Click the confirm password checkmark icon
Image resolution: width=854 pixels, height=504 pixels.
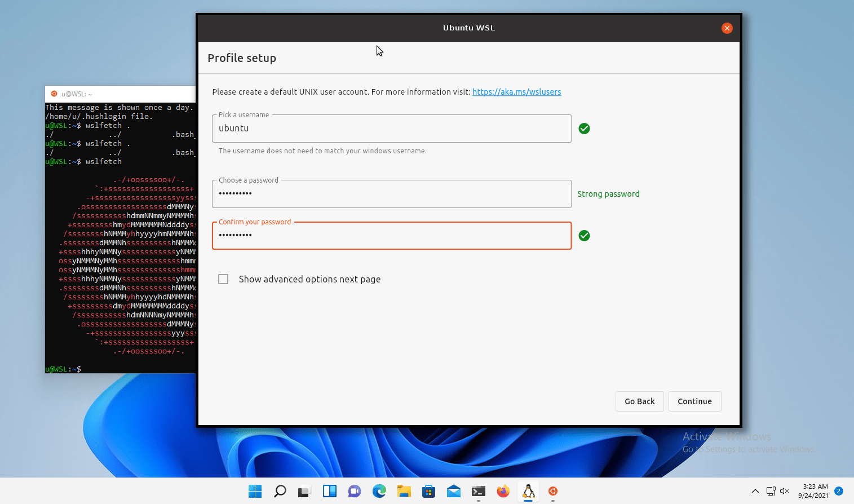click(584, 236)
